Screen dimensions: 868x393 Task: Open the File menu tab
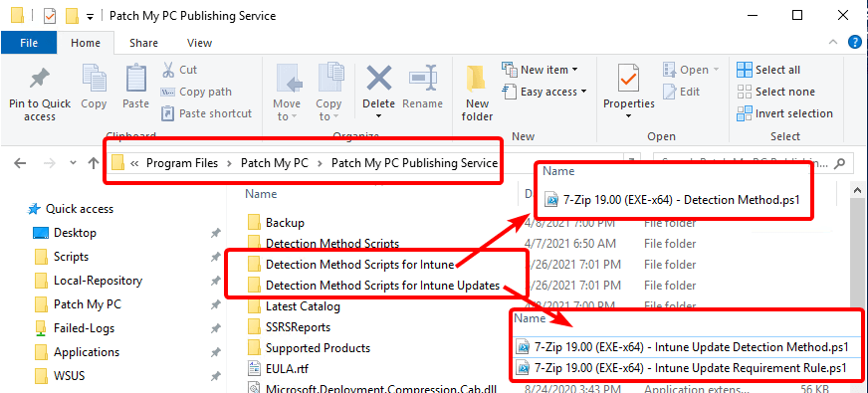click(29, 43)
